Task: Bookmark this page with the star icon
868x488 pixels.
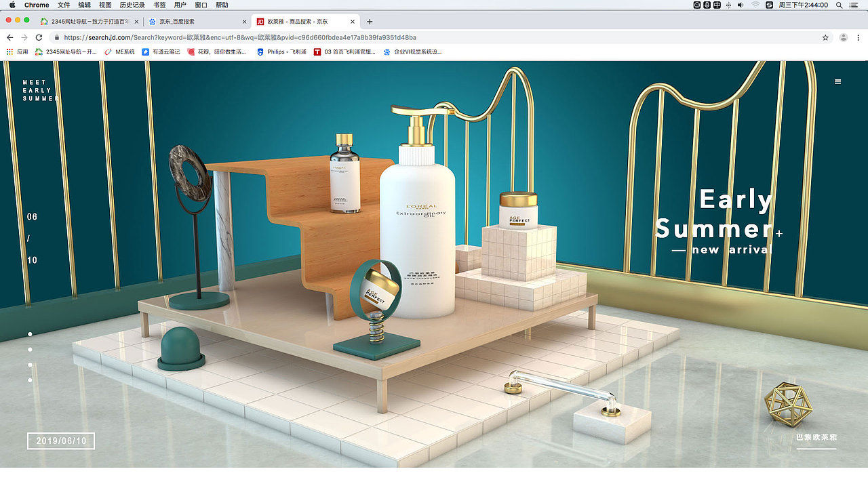Action: pyautogui.click(x=825, y=38)
